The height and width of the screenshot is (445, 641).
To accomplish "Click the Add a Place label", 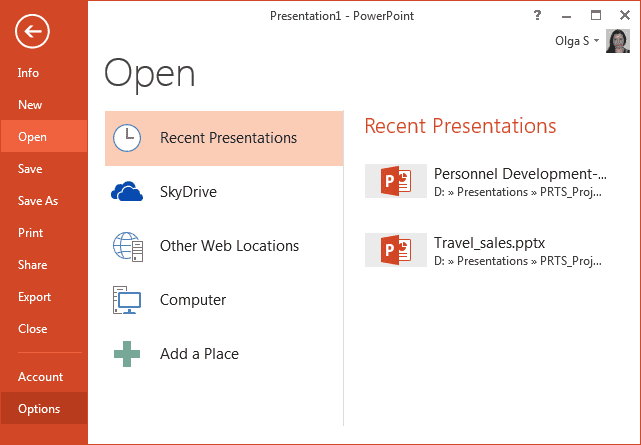I will point(199,354).
